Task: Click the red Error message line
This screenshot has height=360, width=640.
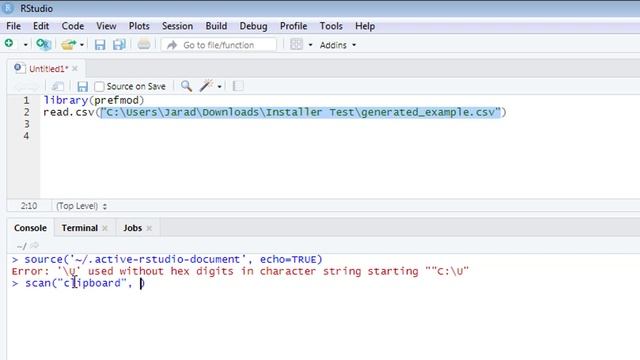Action: click(x=240, y=271)
